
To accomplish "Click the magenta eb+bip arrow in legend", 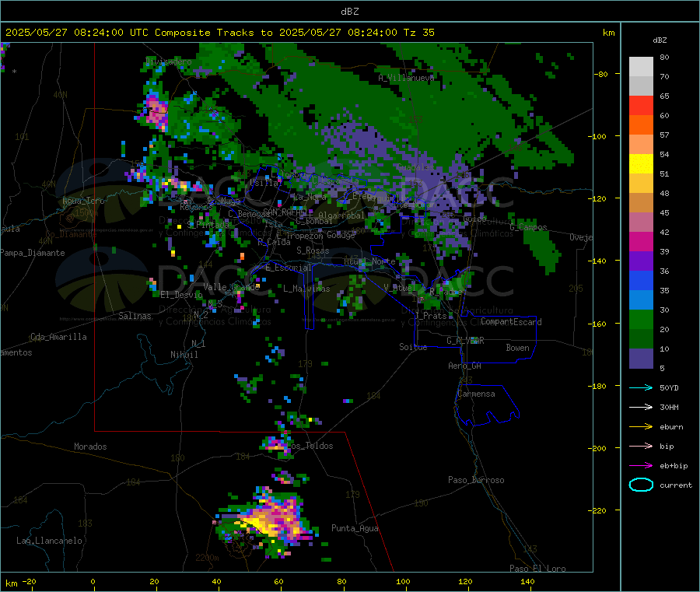I will (641, 466).
